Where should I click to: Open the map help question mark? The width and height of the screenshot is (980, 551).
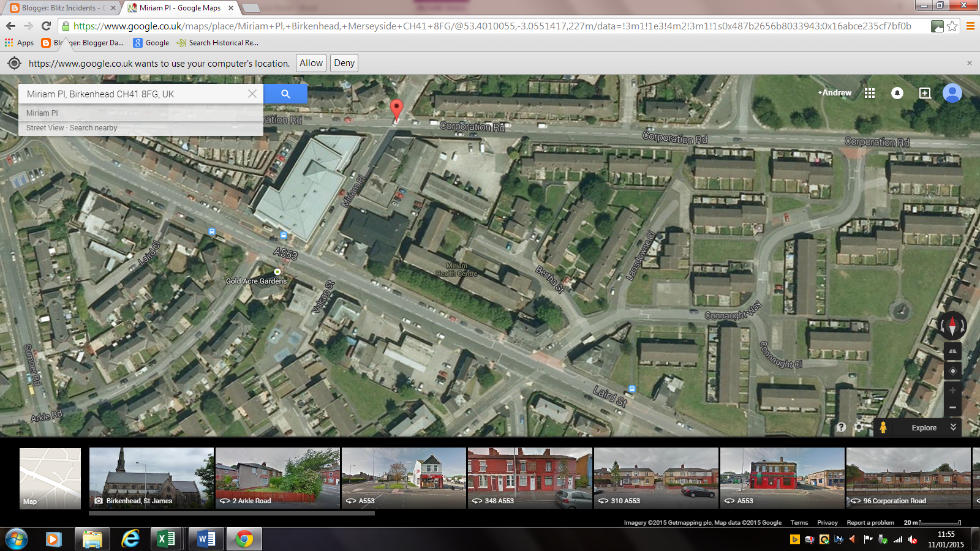coord(842,427)
